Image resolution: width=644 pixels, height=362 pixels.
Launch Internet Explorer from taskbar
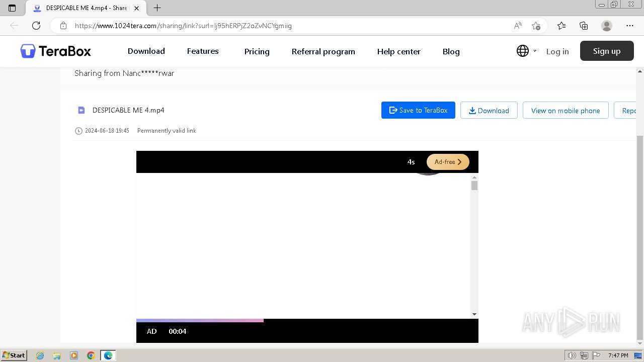[x=40, y=355]
